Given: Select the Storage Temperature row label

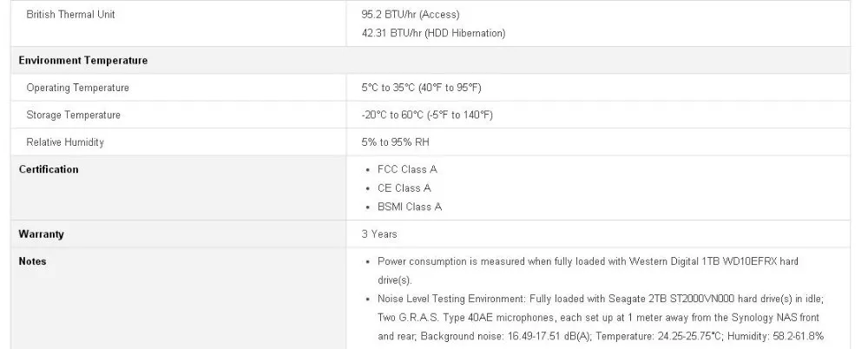Looking at the screenshot, I should (x=73, y=115).
